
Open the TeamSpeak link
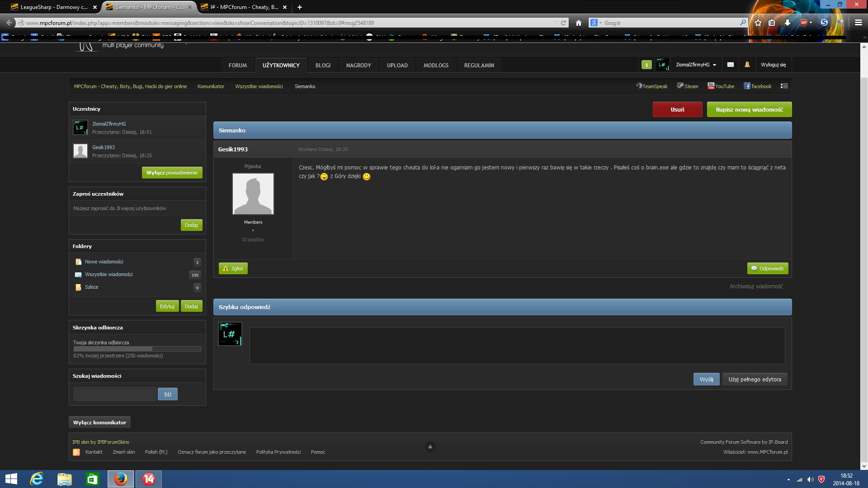coord(651,86)
